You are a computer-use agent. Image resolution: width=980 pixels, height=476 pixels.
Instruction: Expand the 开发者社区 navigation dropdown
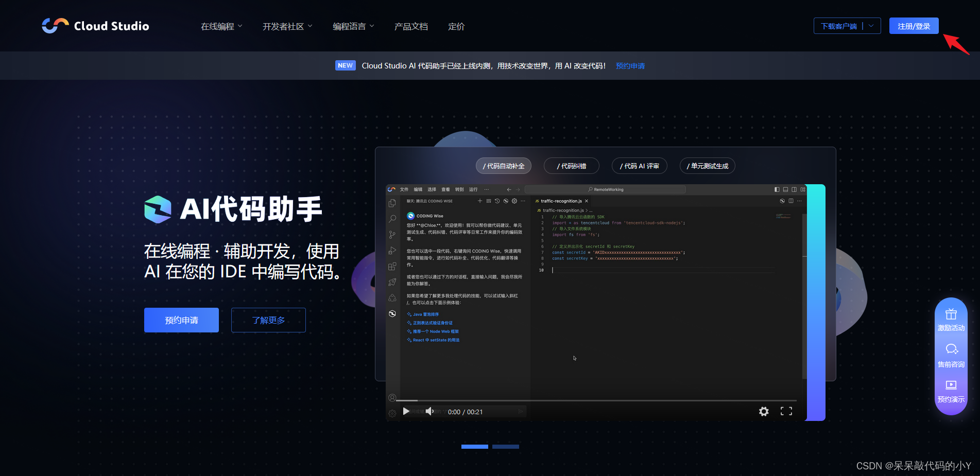point(287,26)
